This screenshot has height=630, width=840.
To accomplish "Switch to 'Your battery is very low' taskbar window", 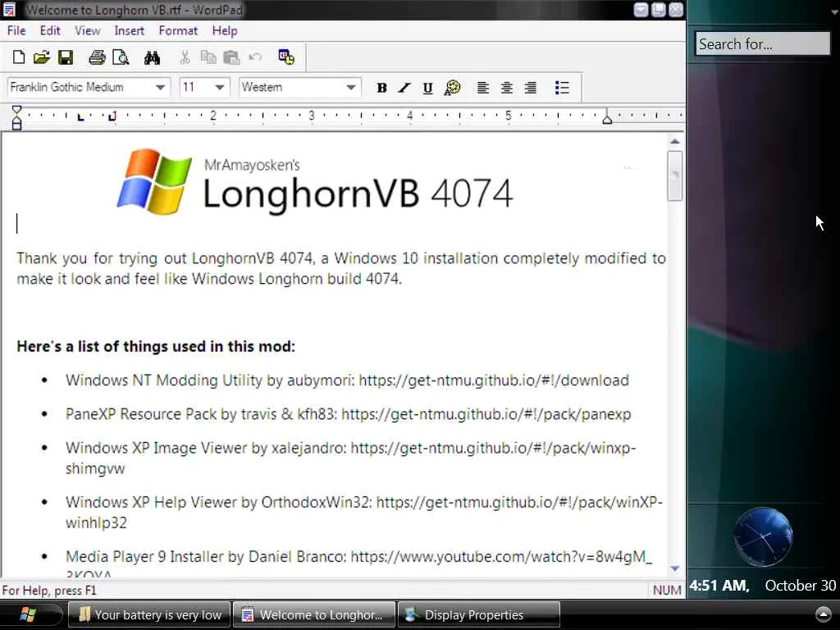I will coord(149,614).
